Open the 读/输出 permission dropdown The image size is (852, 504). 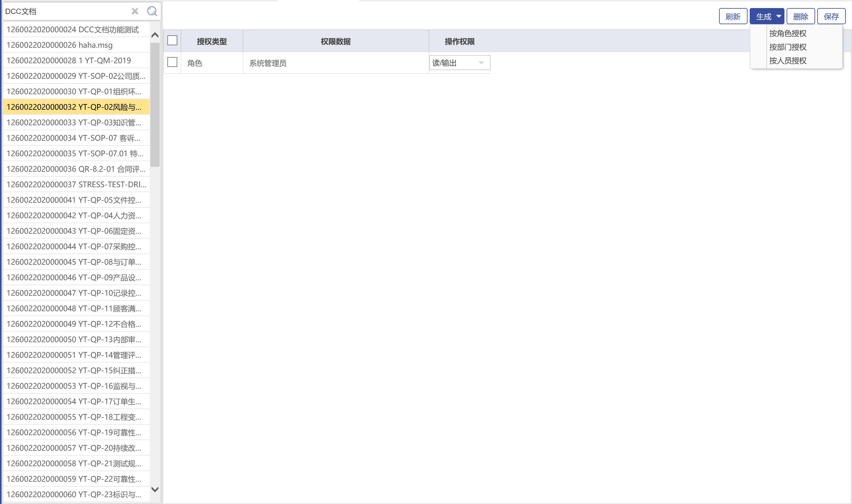(x=480, y=63)
